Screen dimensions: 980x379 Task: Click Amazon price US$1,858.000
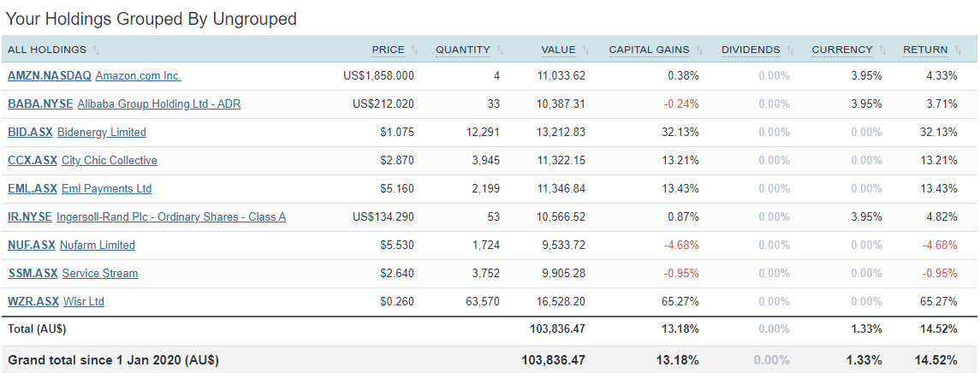379,76
